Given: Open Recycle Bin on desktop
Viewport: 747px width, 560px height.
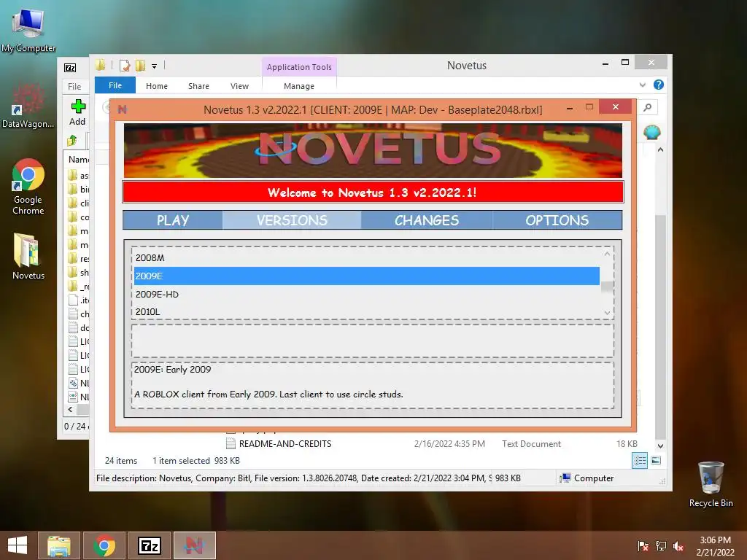Looking at the screenshot, I should (711, 484).
